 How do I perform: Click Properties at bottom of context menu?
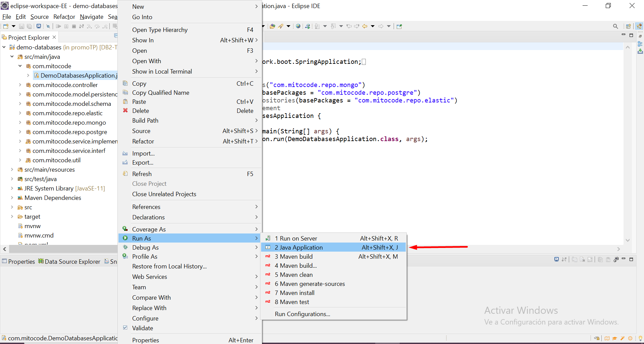coord(190,340)
